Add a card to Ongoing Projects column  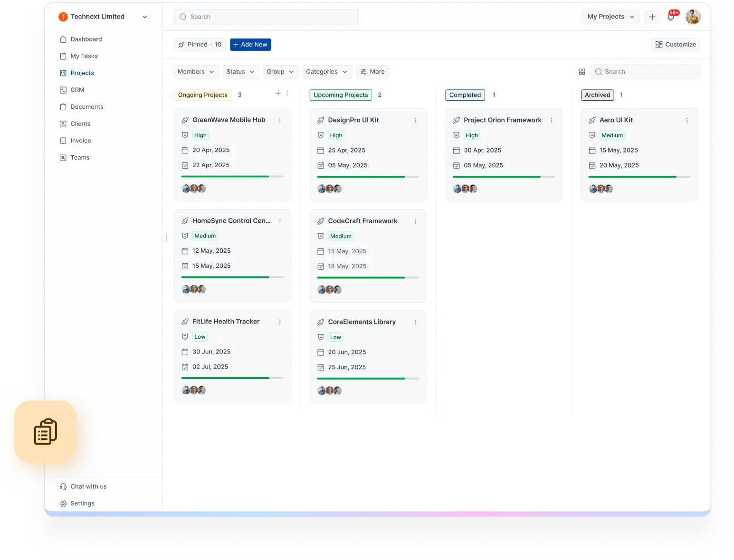pos(278,94)
